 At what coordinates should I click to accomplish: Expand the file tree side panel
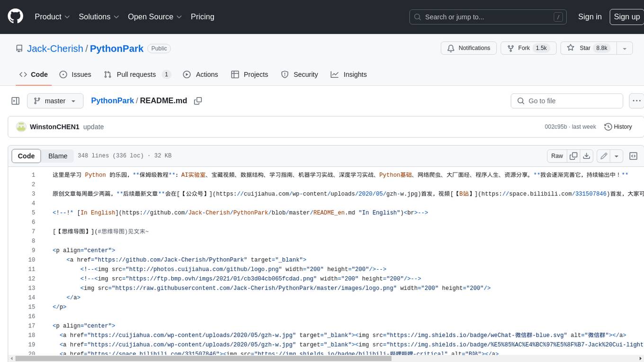pos(15,101)
